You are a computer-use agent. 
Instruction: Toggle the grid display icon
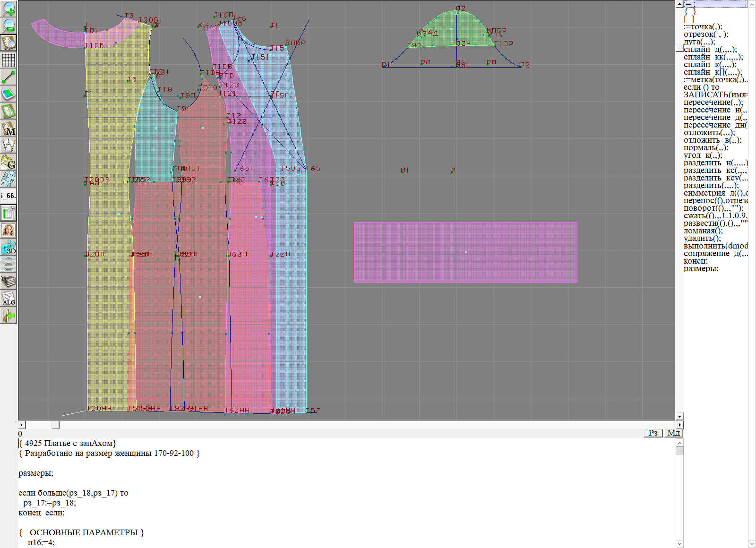[9, 60]
